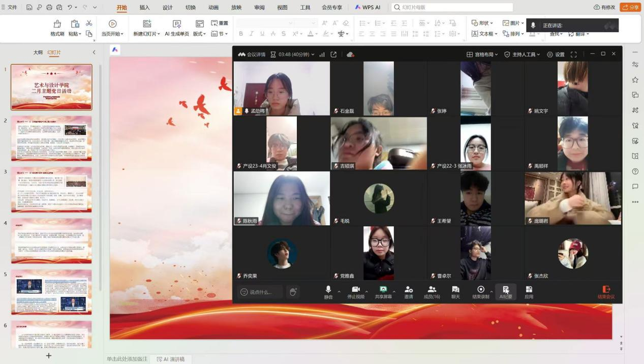Open the 成员(16) members list

coord(432,290)
